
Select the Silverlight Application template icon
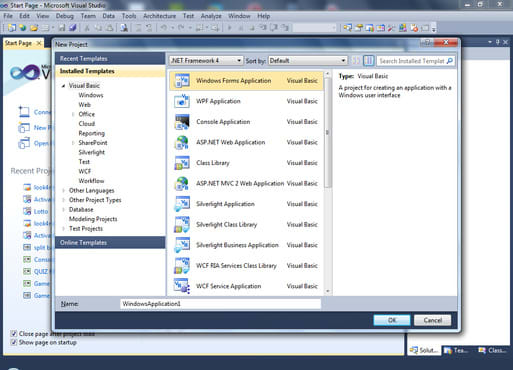pos(182,204)
